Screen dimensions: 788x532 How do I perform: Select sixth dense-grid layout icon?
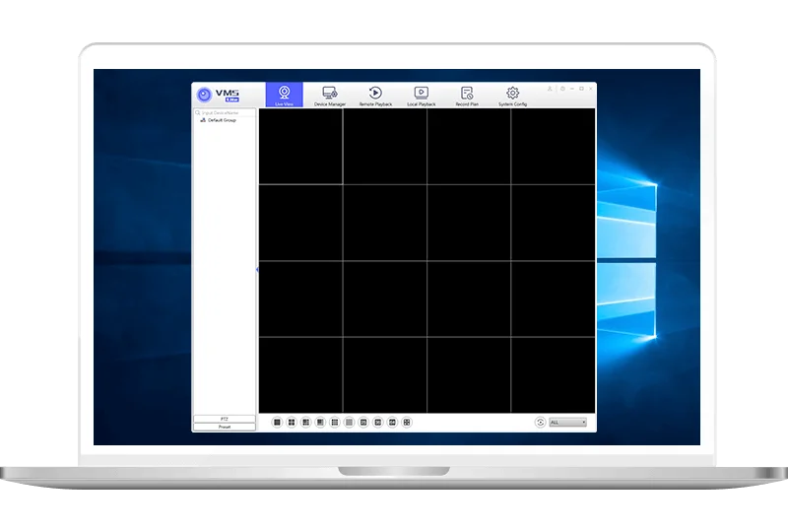click(350, 422)
